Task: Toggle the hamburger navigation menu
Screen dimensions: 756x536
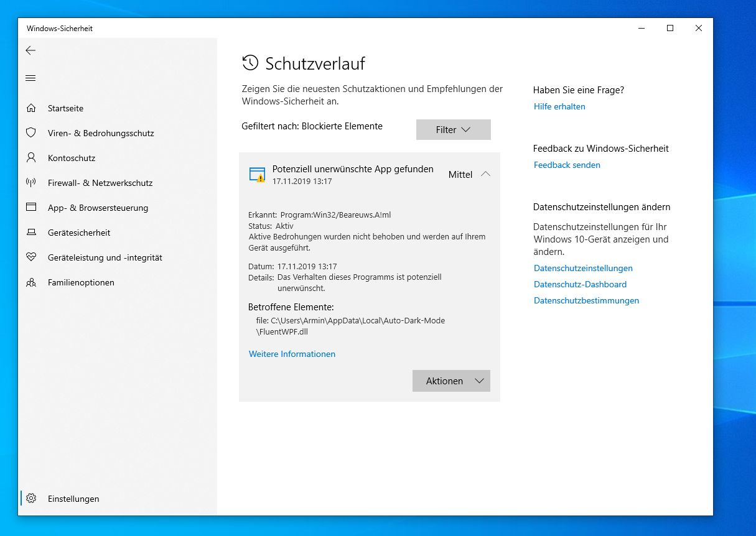Action: pos(30,78)
